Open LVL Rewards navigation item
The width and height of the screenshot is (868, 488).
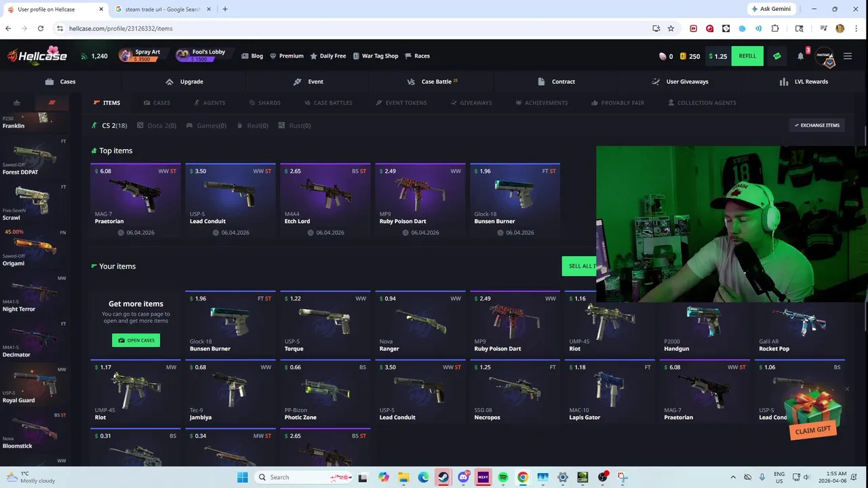804,81
